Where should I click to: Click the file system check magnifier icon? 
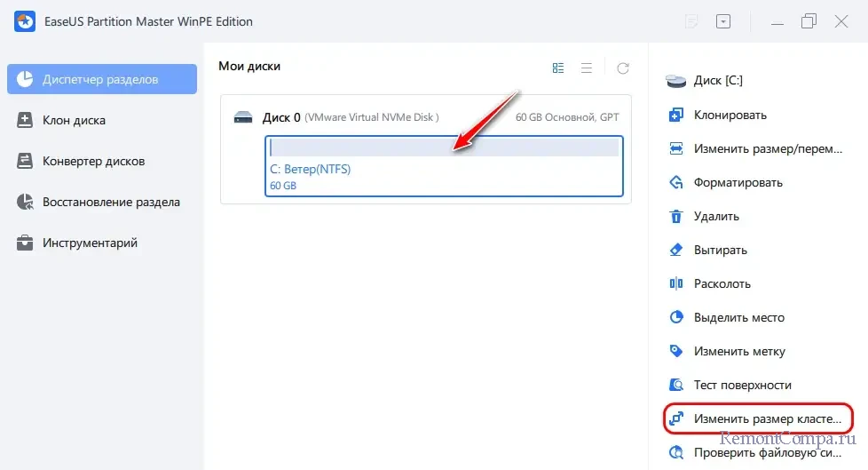[676, 453]
